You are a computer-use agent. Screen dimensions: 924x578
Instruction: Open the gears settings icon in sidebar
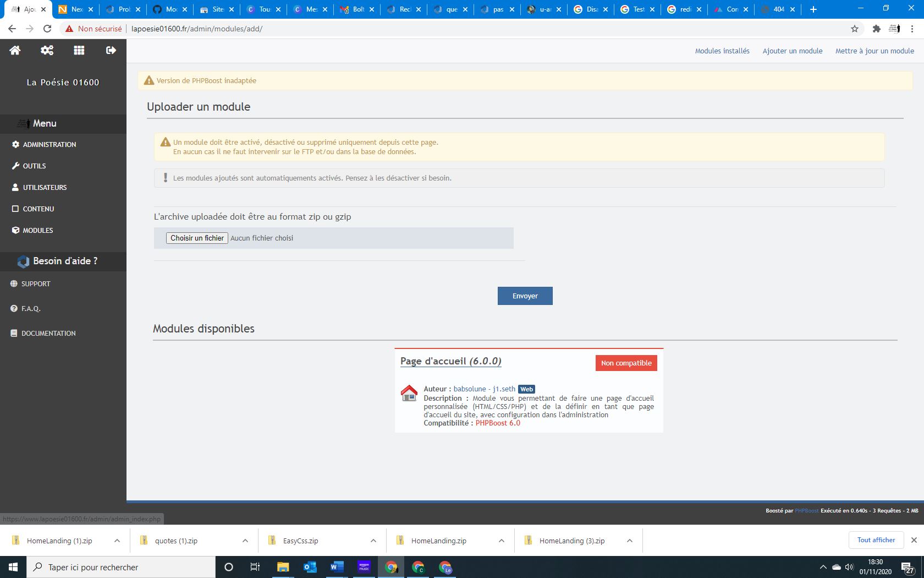point(47,50)
